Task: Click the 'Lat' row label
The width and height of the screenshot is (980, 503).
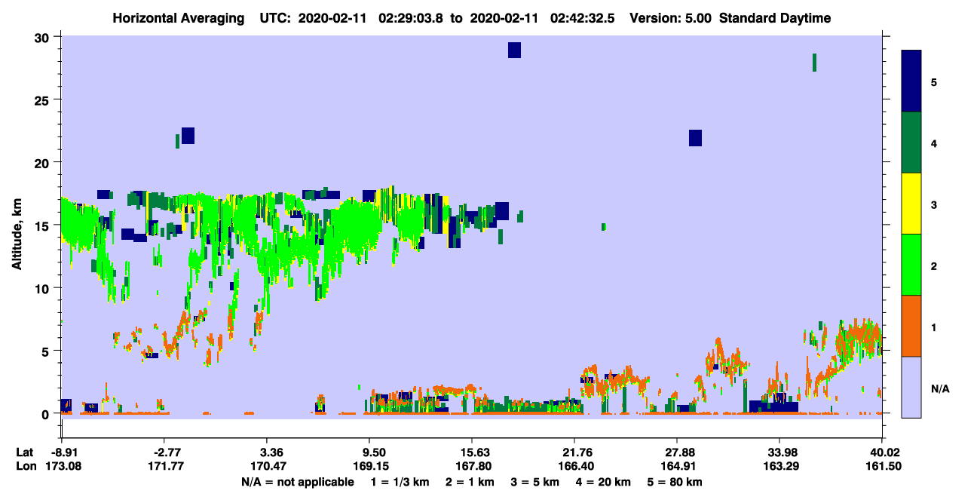Action: tap(25, 452)
